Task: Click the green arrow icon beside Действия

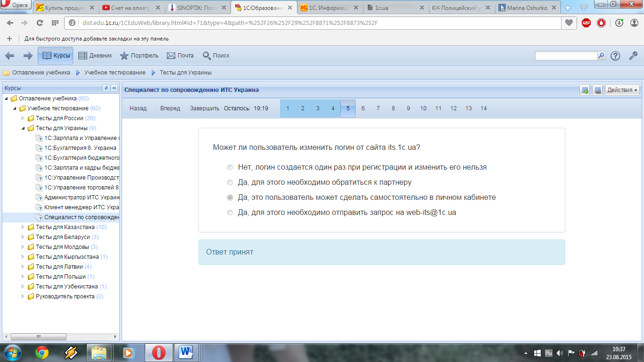Action: tap(585, 90)
